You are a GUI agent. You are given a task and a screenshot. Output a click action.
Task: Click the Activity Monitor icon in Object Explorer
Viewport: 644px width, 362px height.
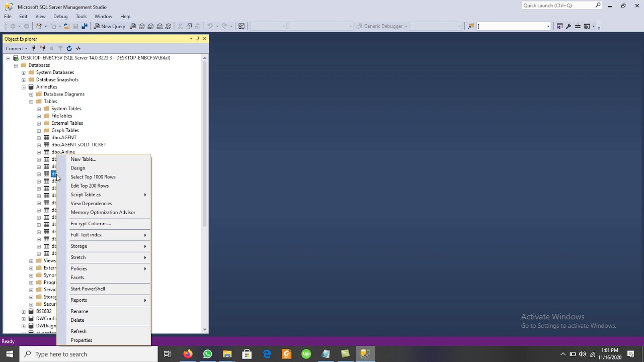[78, 48]
